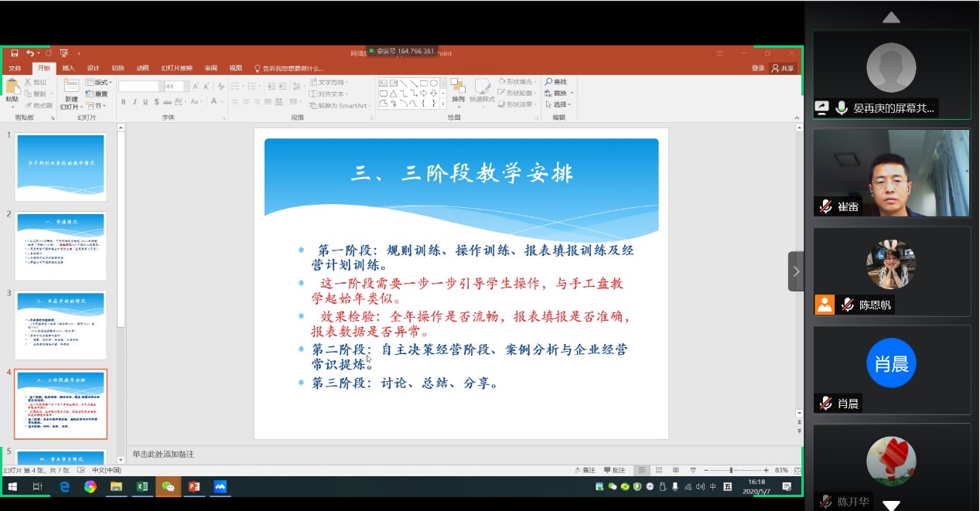Click the Find (查找) icon

pyautogui.click(x=555, y=82)
